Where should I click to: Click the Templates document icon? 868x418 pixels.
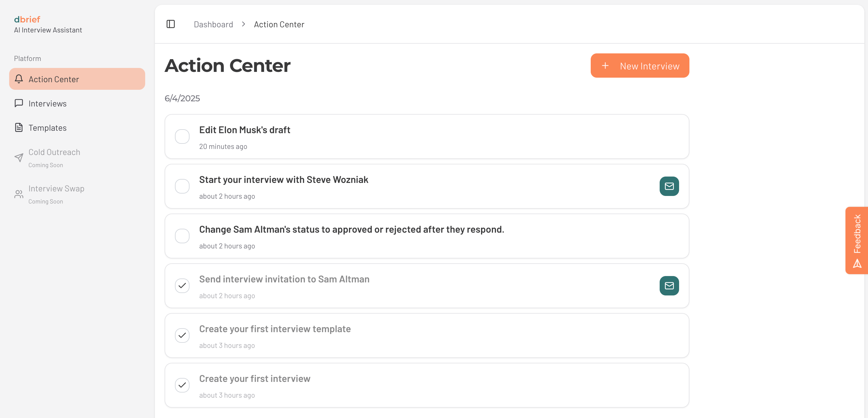click(19, 127)
